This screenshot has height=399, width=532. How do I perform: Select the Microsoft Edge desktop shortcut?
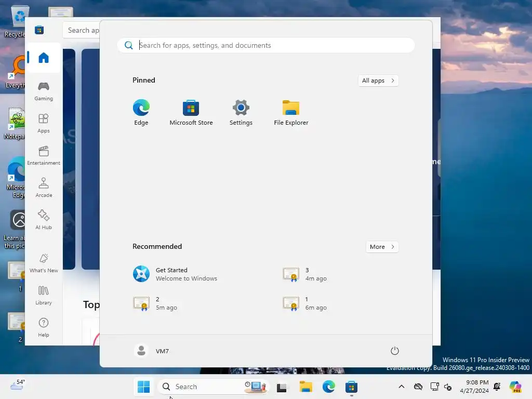pos(15,177)
